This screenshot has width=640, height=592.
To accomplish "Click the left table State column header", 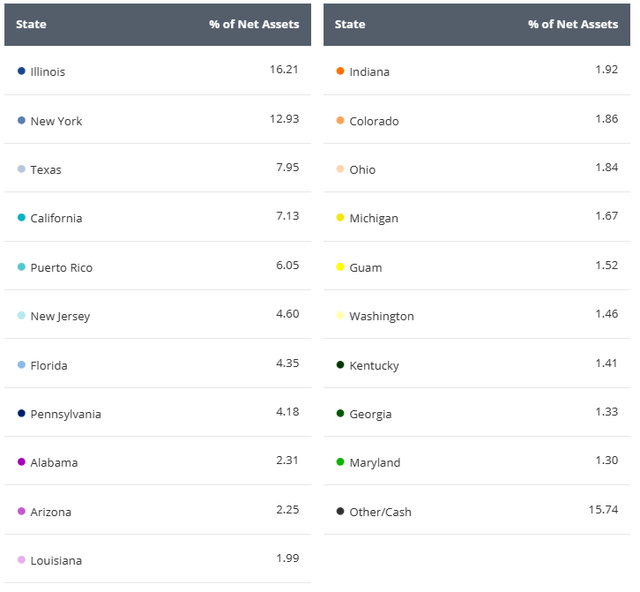I will pyautogui.click(x=31, y=24).
